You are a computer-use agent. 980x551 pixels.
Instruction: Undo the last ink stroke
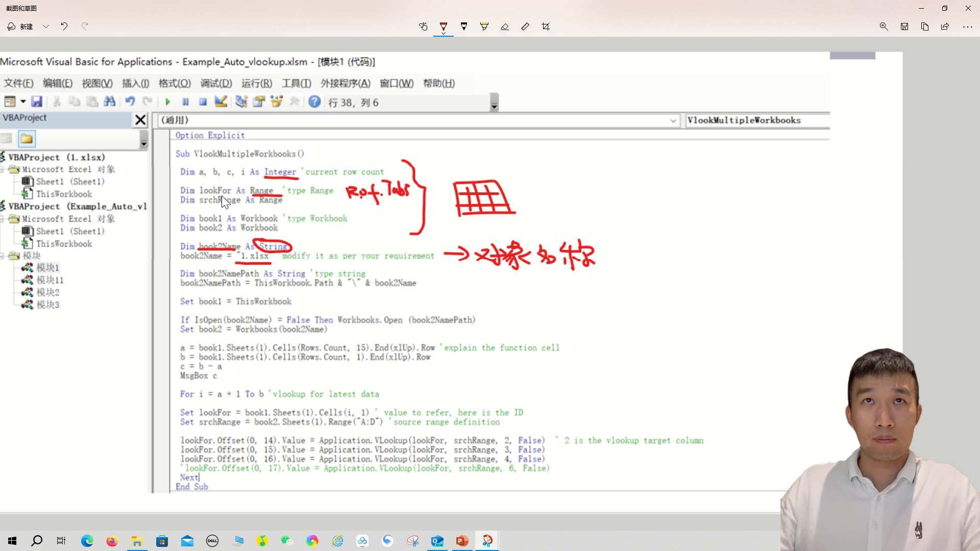[64, 27]
